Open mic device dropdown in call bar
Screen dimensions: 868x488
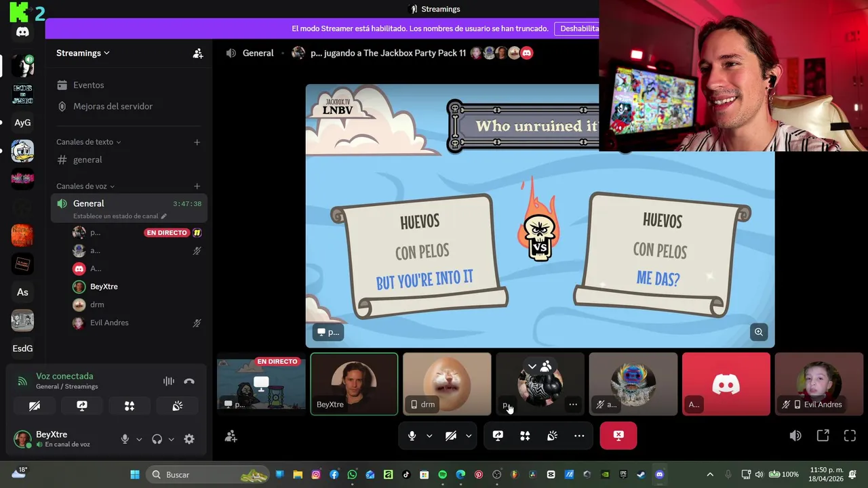pos(429,436)
